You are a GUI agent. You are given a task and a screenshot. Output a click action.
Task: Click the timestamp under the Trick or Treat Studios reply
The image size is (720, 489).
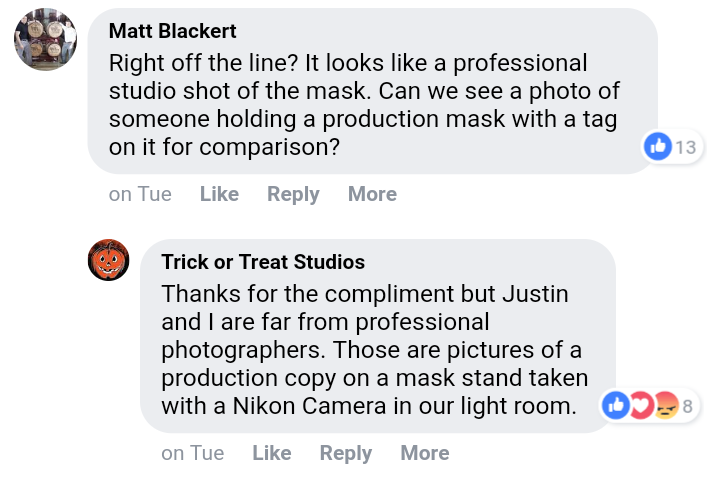[193, 453]
